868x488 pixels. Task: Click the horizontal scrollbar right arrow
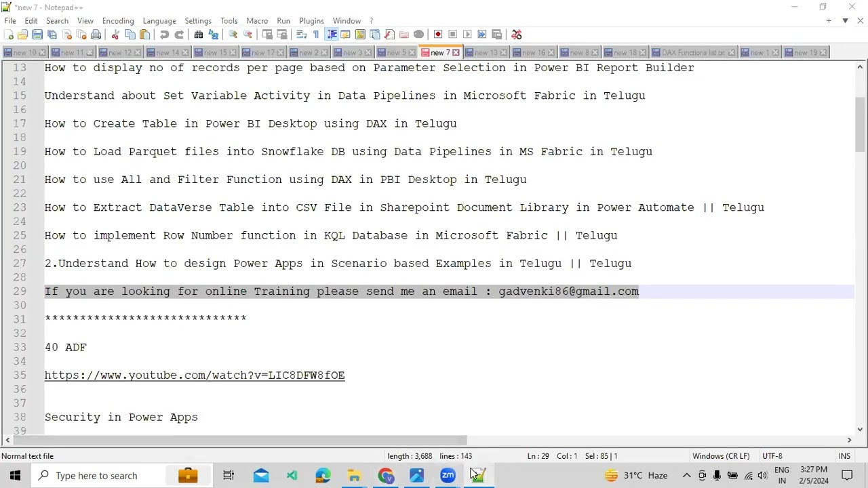tap(849, 441)
